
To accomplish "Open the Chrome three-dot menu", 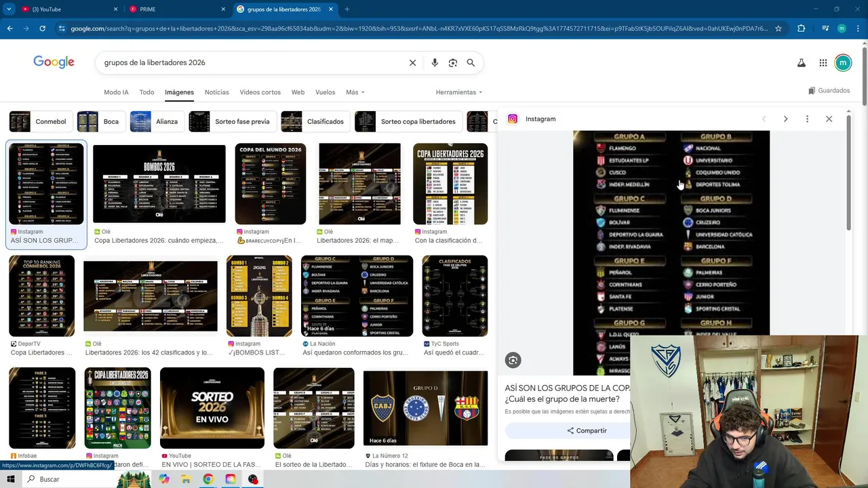I will click(x=858, y=28).
